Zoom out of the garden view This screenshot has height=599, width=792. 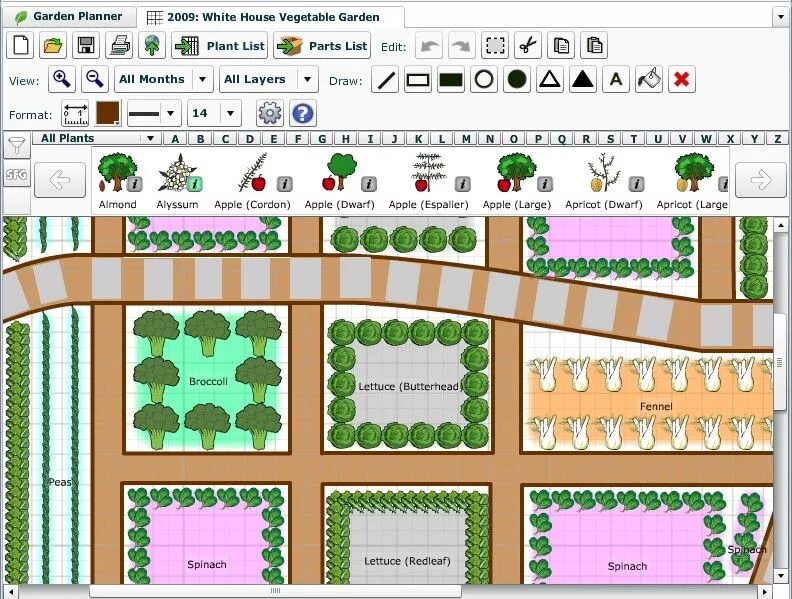[95, 79]
